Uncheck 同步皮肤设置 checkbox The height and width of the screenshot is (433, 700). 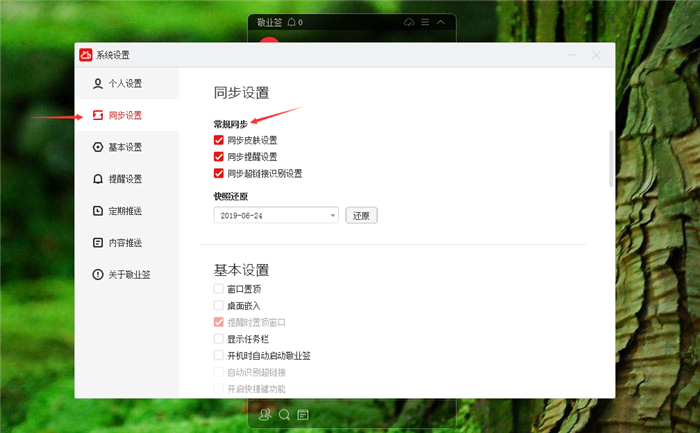coord(218,140)
